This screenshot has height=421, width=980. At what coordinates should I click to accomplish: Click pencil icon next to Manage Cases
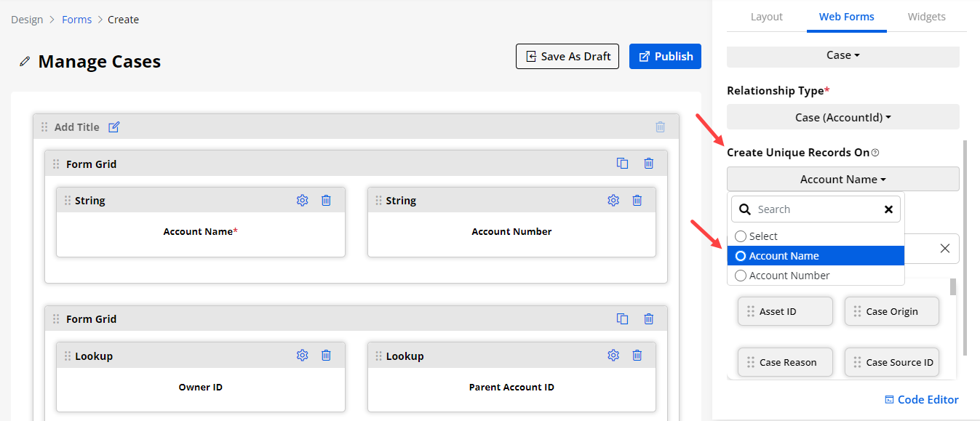[25, 62]
